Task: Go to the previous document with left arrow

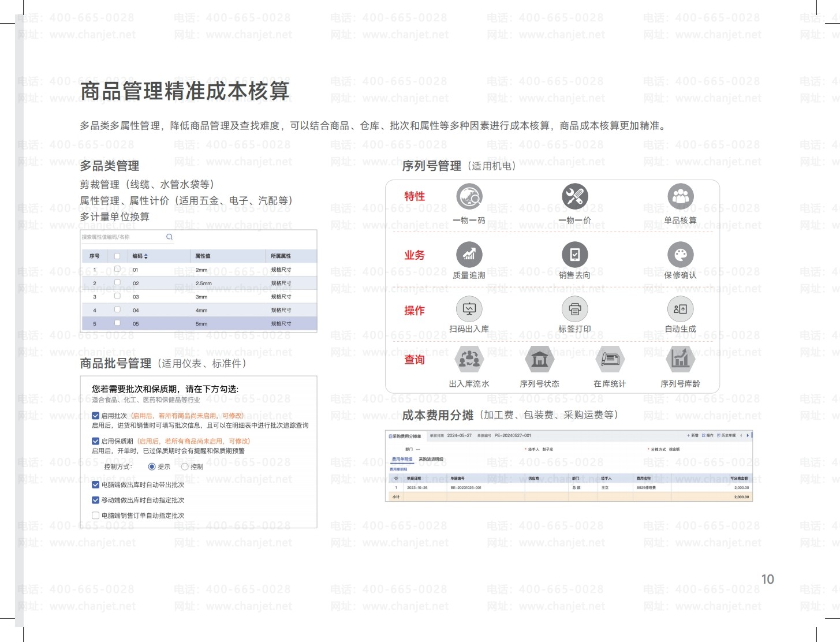Action: click(741, 435)
